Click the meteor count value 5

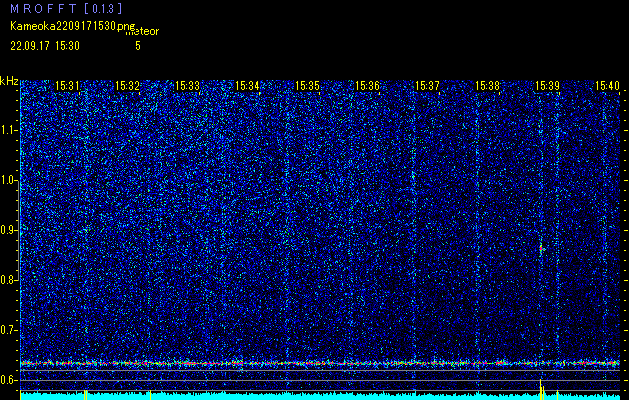tap(138, 46)
